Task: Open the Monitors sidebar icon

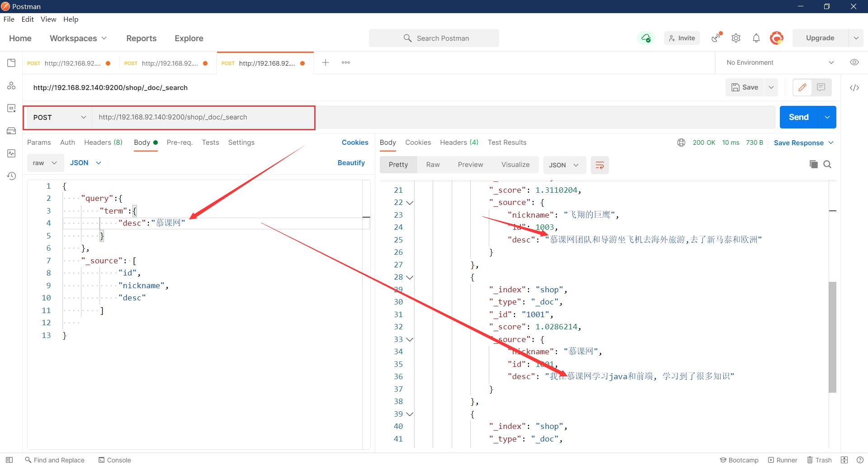Action: (x=11, y=153)
